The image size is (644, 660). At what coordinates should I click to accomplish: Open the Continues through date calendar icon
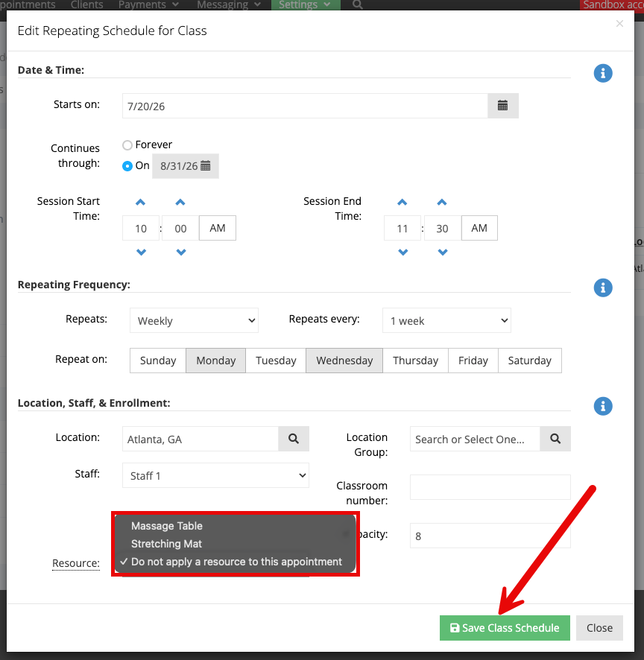pyautogui.click(x=206, y=166)
